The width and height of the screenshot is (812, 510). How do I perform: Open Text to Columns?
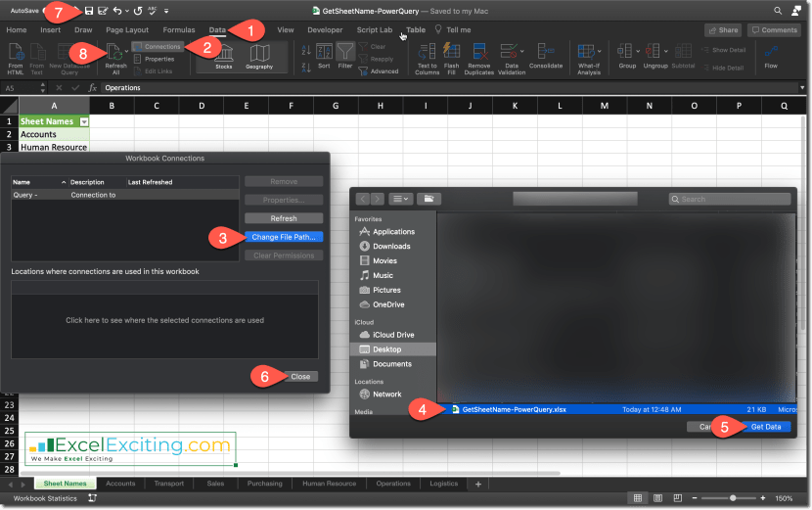tap(427, 59)
